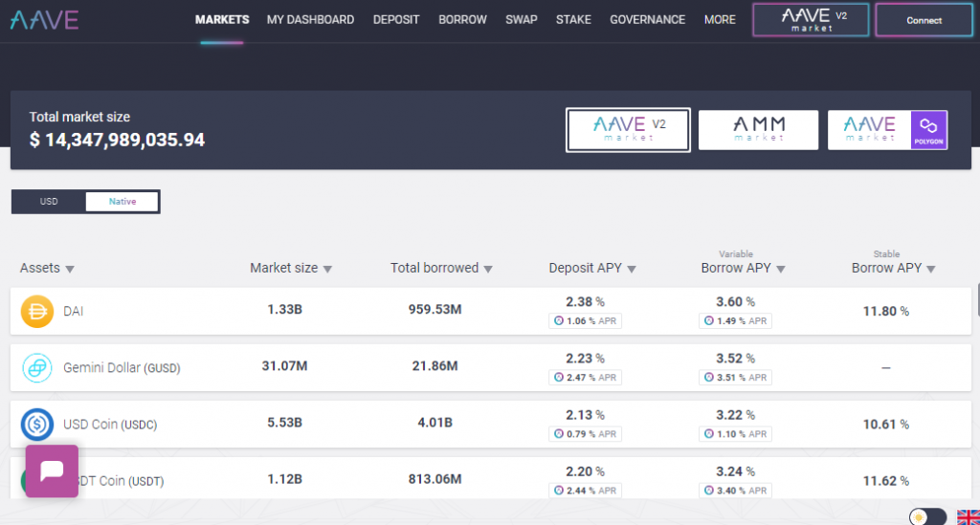Click DAI variable borrow APY 3.60 %
The width and height of the screenshot is (980, 525).
click(x=736, y=302)
